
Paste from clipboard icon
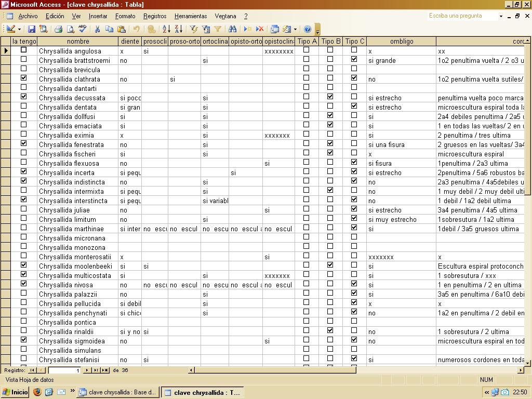click(121, 29)
